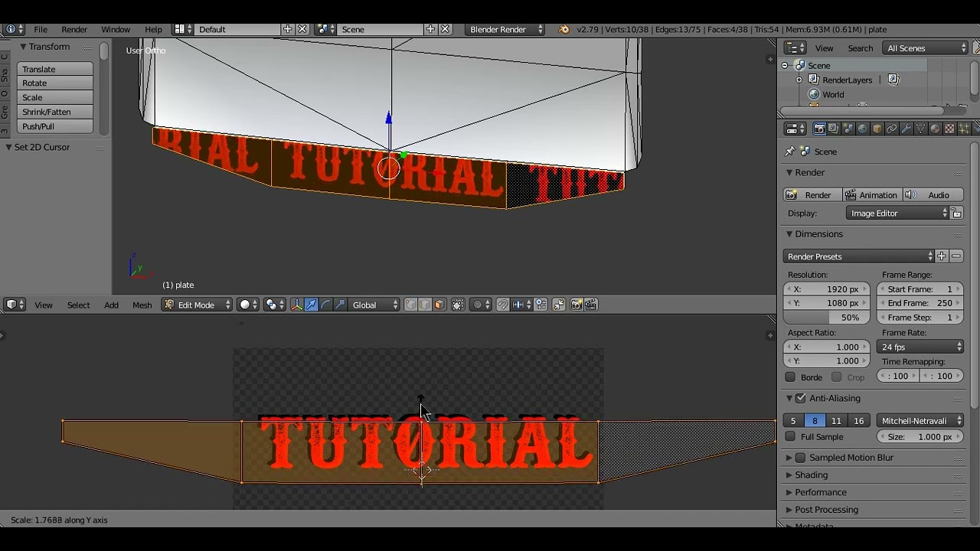980x551 pixels.
Task: Open the Select menu in 3D view header
Action: tap(78, 305)
